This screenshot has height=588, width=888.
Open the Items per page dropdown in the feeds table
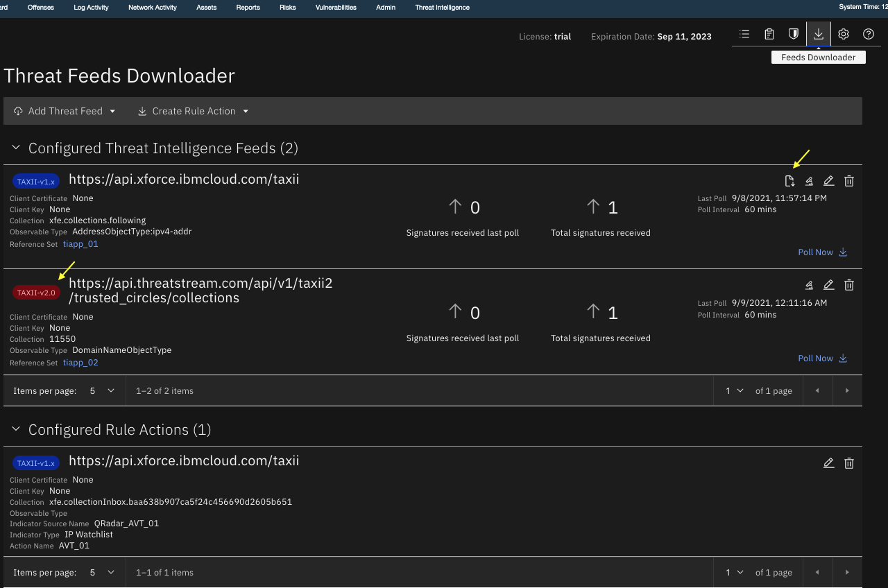pos(101,390)
